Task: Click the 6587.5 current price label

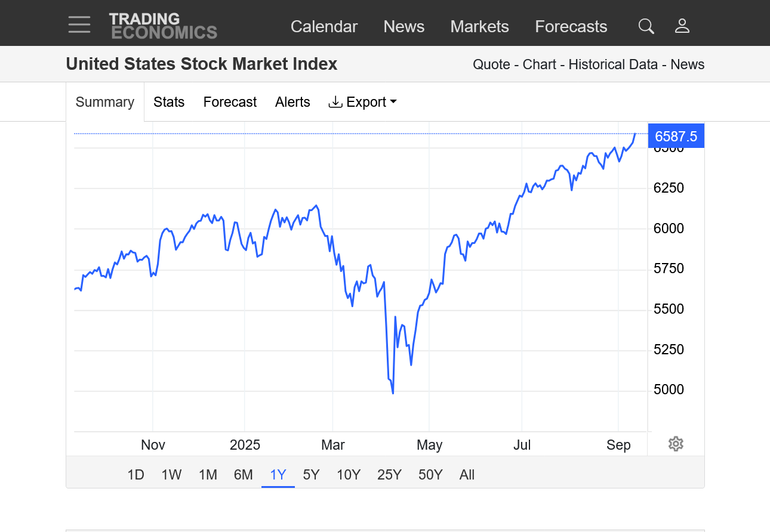Action: click(676, 137)
